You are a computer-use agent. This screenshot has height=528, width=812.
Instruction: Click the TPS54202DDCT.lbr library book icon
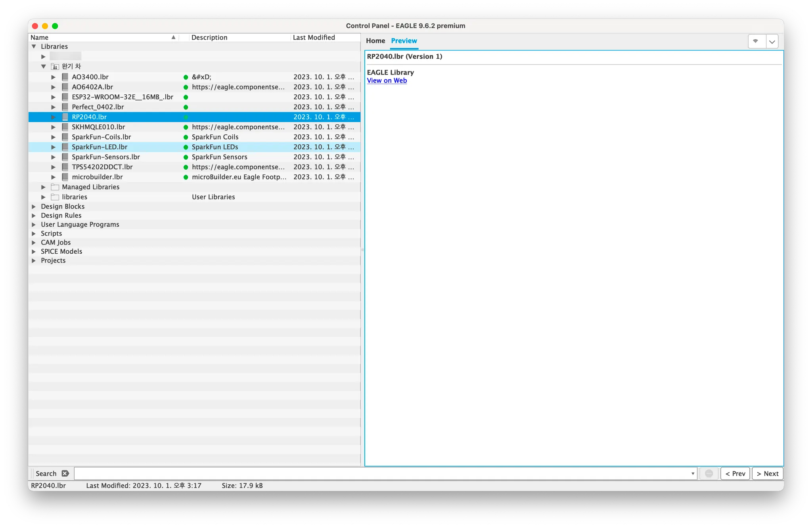click(65, 167)
